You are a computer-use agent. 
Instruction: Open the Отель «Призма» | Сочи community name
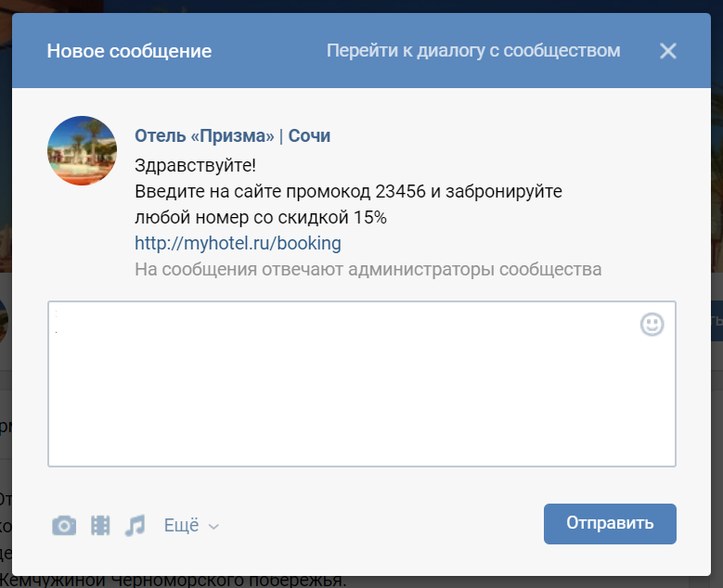point(232,136)
